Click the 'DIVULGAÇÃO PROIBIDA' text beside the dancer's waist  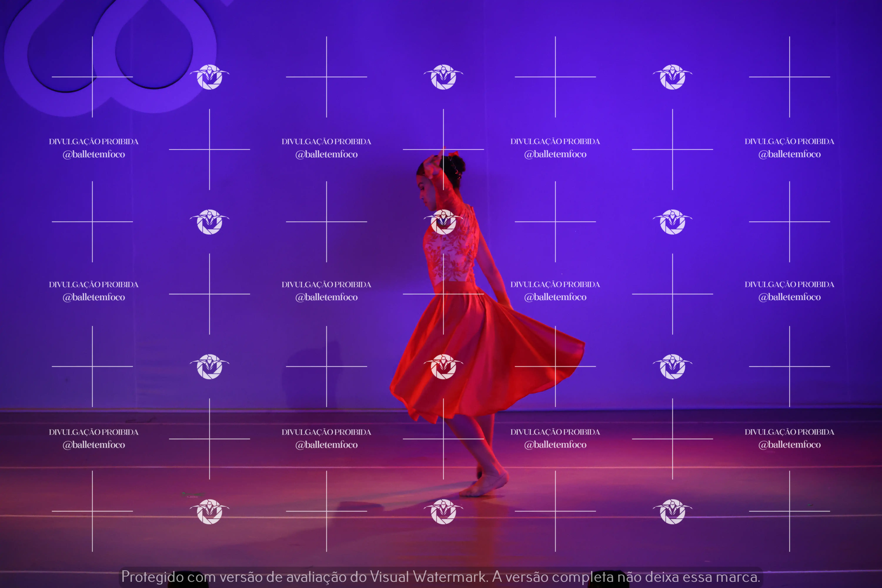click(x=555, y=285)
